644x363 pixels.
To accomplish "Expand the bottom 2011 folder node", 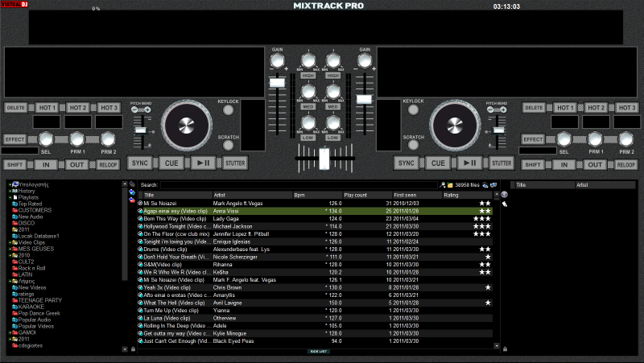I will [10, 339].
